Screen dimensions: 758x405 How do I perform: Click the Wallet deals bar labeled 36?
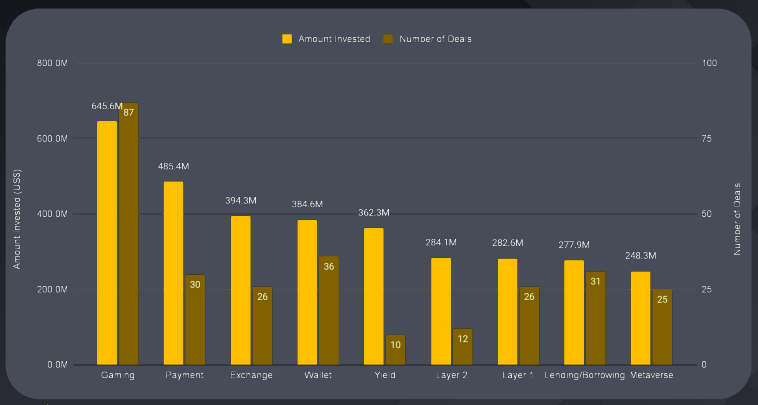[x=329, y=311]
